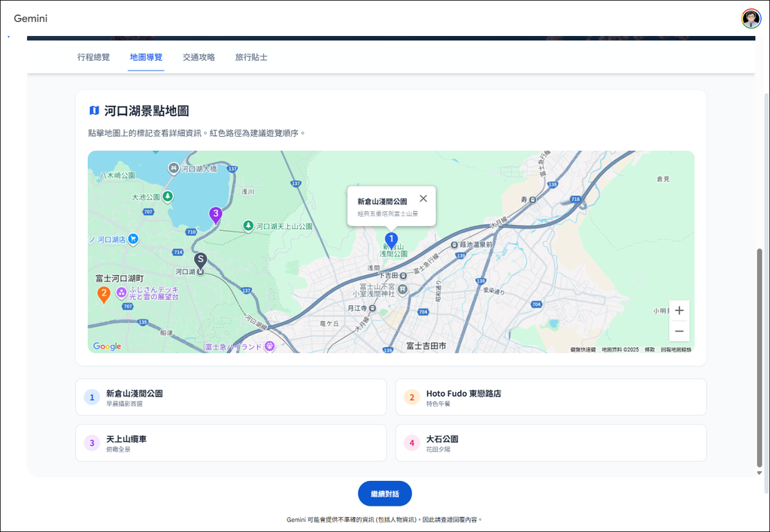Open the 交通攻略 tab
770x532 pixels.
click(199, 57)
